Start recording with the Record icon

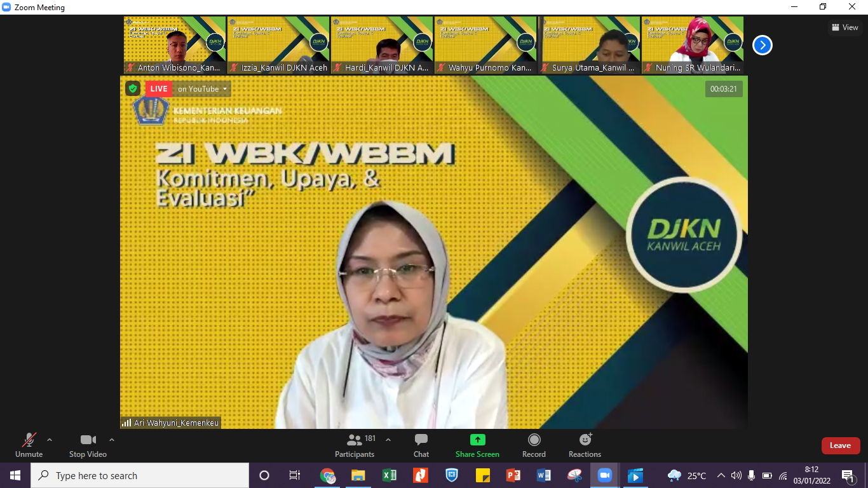[534, 440]
